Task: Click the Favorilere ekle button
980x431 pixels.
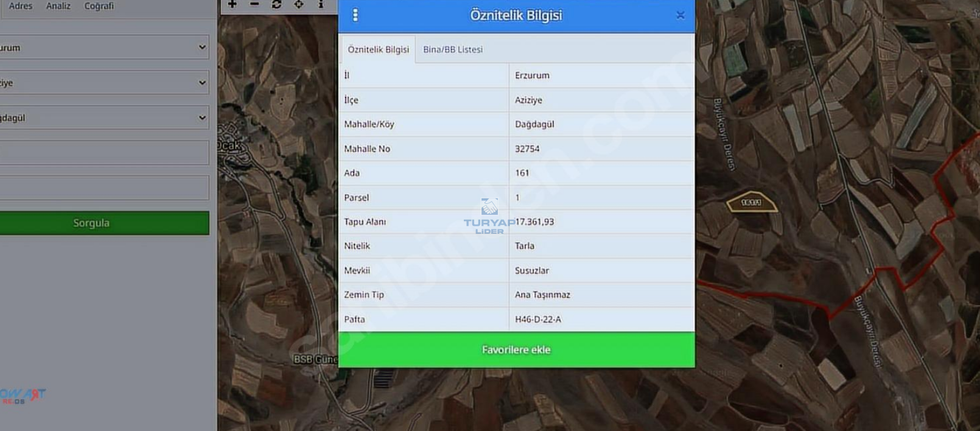Action: [516, 350]
